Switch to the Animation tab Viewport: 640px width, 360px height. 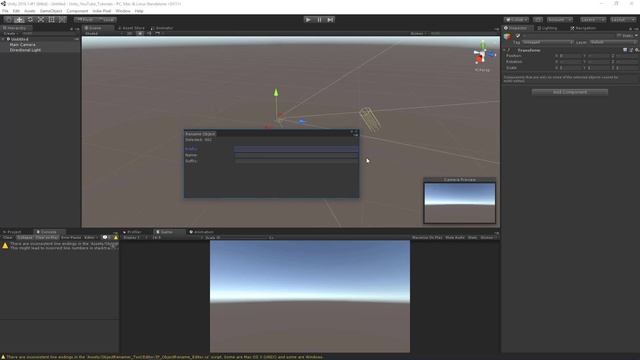pos(201,232)
